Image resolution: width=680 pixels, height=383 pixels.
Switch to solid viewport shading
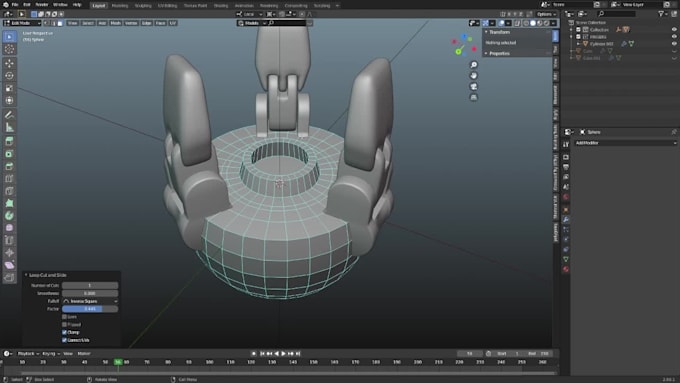click(533, 23)
